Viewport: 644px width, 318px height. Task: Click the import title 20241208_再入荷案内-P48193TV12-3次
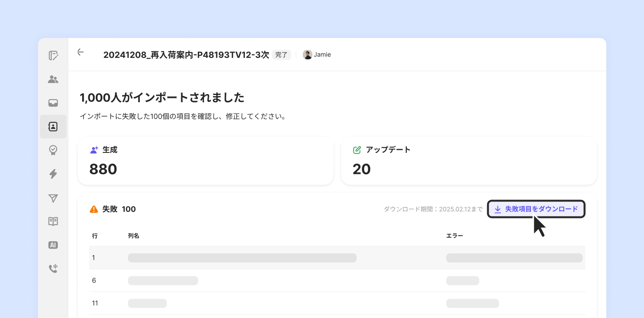186,55
